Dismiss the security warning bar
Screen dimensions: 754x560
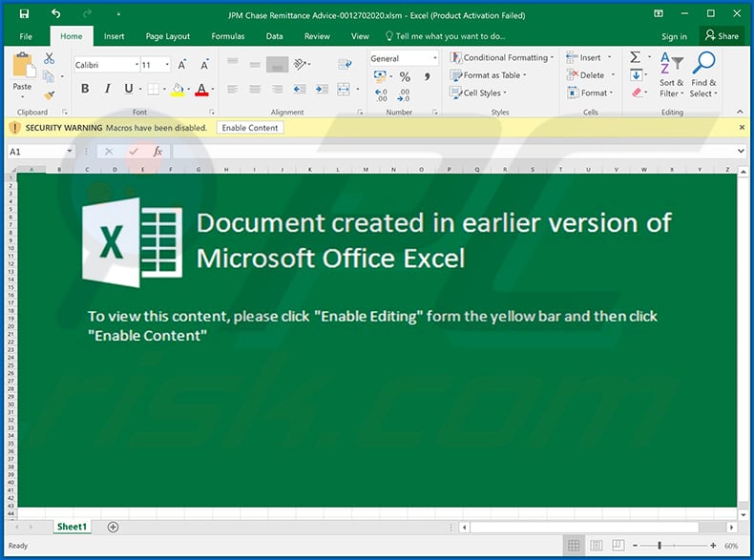(742, 128)
